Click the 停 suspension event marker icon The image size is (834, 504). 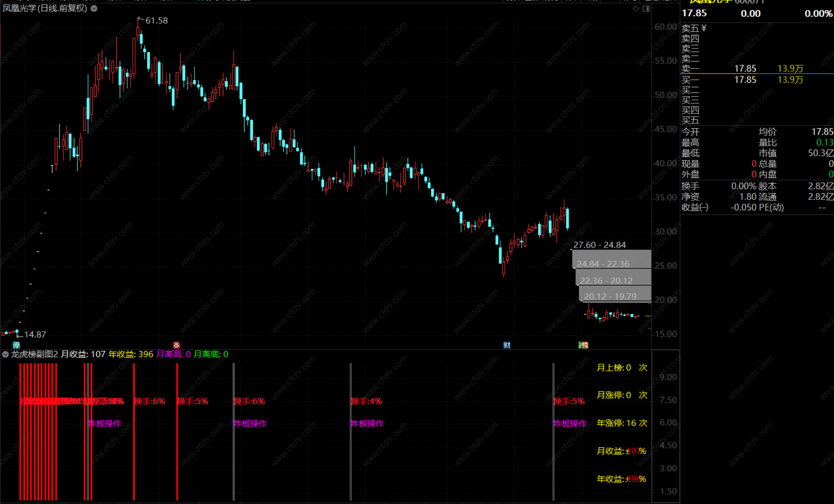coord(16,345)
